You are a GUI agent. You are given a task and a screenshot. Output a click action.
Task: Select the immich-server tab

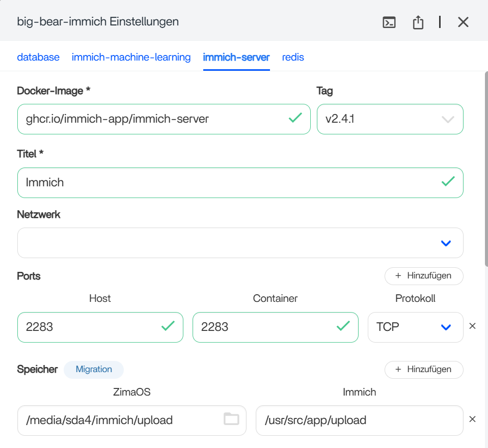[236, 57]
